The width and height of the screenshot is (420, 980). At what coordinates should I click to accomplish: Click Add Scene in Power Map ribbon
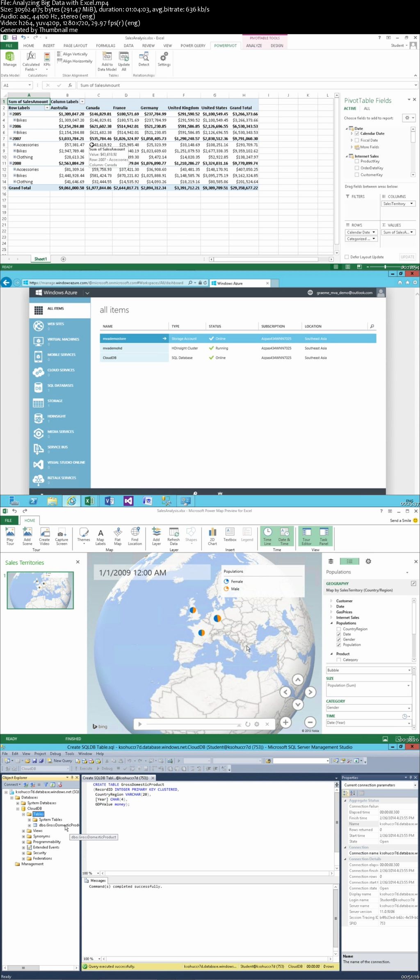pos(27,536)
